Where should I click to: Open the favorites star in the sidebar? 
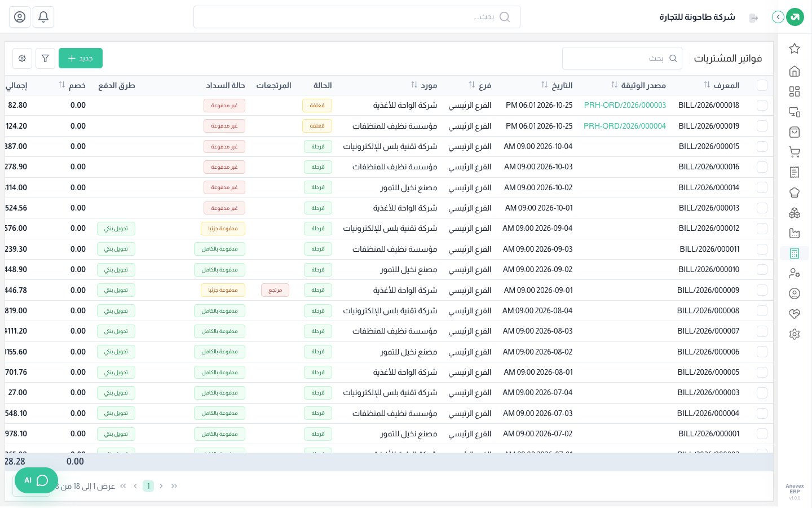tap(795, 49)
